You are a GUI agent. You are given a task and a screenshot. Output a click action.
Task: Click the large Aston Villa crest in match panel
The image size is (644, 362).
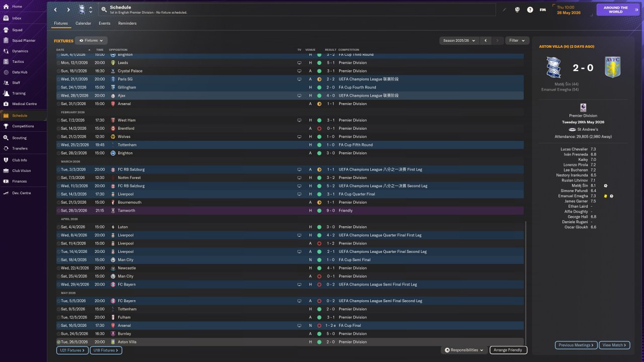click(612, 67)
